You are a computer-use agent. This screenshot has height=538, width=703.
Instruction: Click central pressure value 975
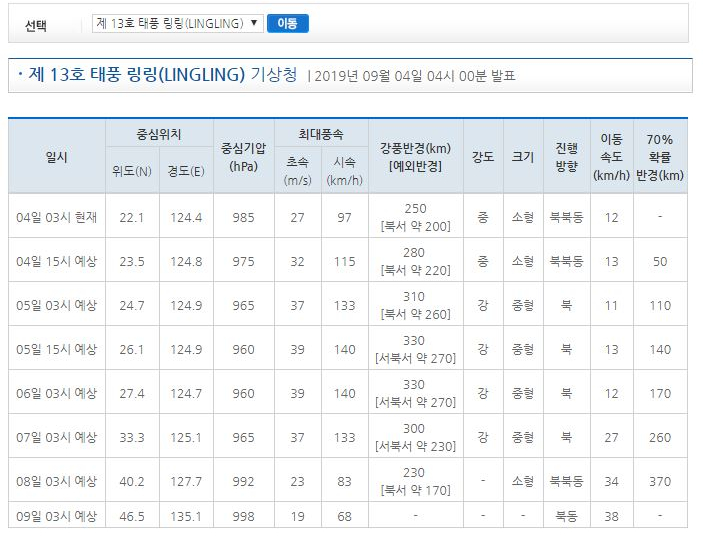pos(243,262)
